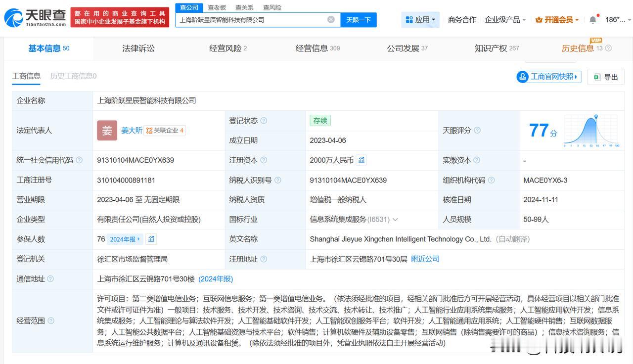The image size is (633, 364).
Task: Click the help icon beside 统一社会信用代码
Action: [x=79, y=160]
